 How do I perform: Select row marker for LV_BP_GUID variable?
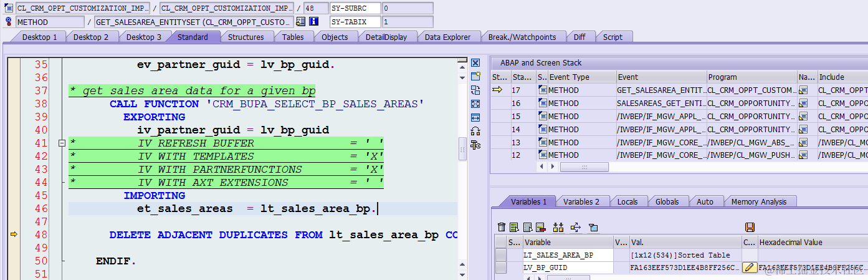point(501,268)
